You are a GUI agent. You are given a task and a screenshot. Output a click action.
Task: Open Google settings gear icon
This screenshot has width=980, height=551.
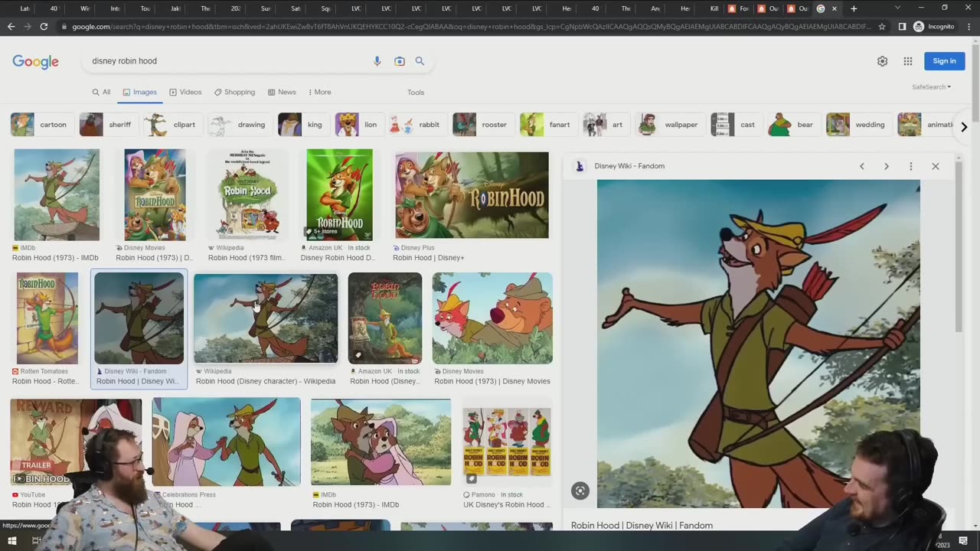(882, 61)
